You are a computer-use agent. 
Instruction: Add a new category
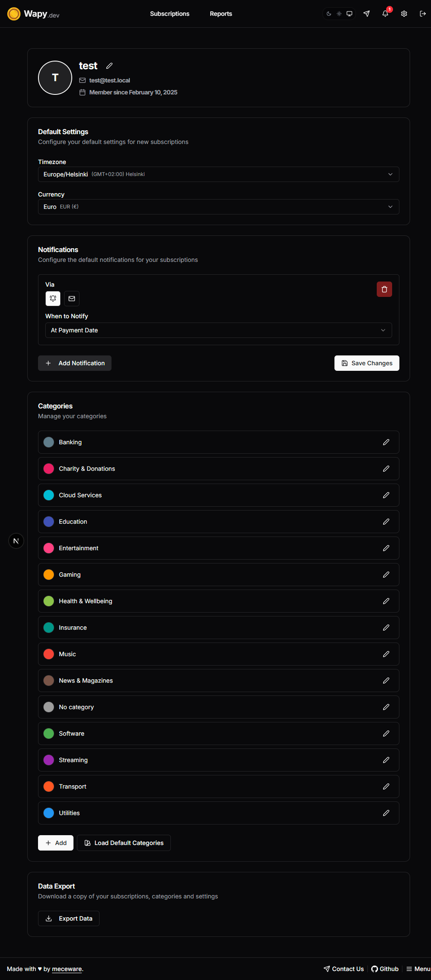pos(56,843)
